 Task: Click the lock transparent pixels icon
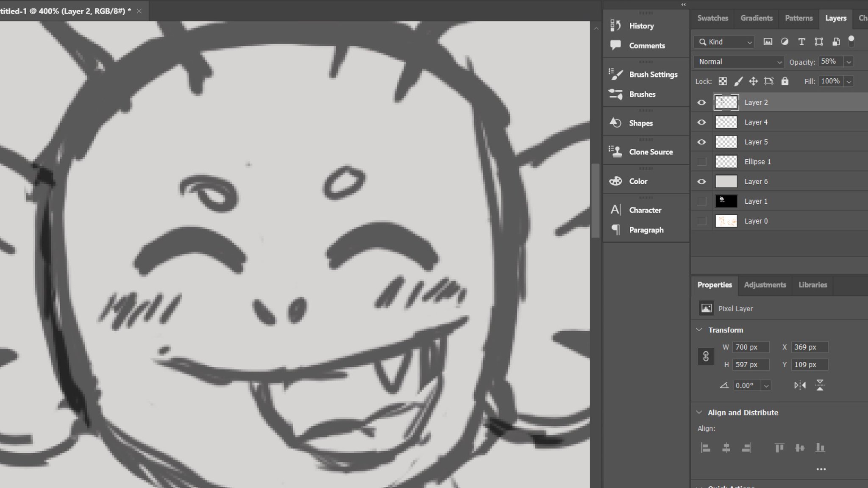click(x=723, y=81)
